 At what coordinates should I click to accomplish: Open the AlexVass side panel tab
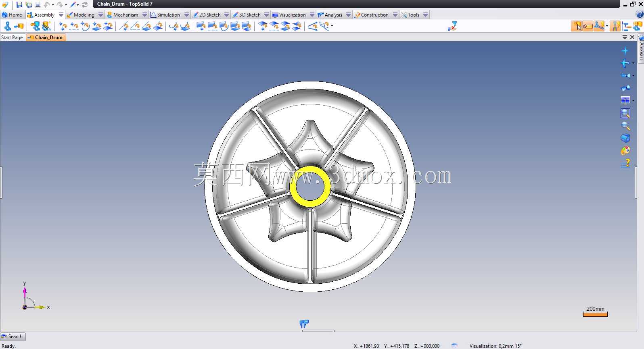[x=641, y=48]
